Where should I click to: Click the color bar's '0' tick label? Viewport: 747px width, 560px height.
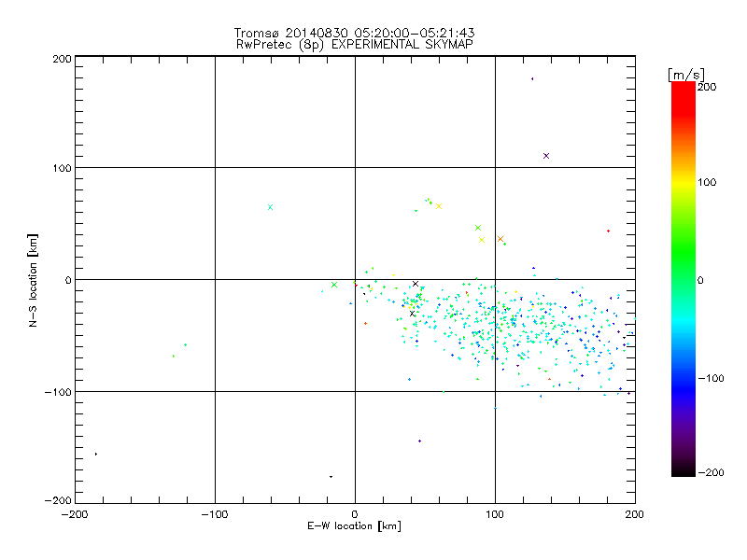click(700, 281)
